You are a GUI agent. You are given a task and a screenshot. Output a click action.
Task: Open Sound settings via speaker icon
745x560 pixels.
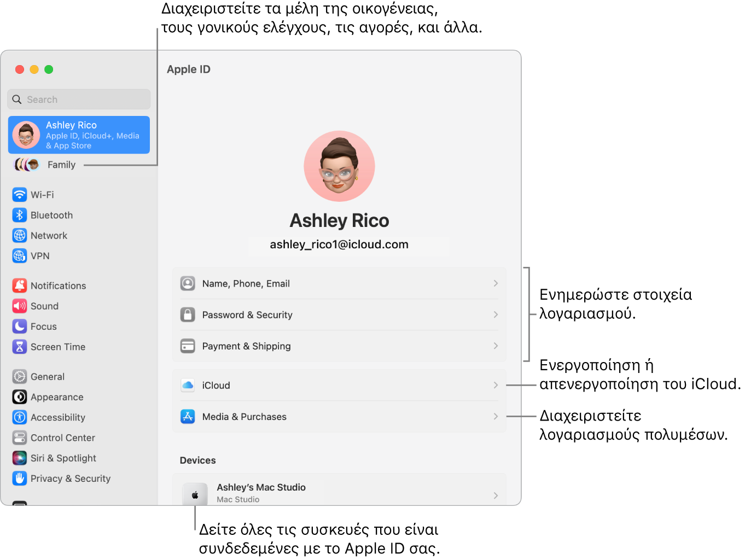(20, 306)
